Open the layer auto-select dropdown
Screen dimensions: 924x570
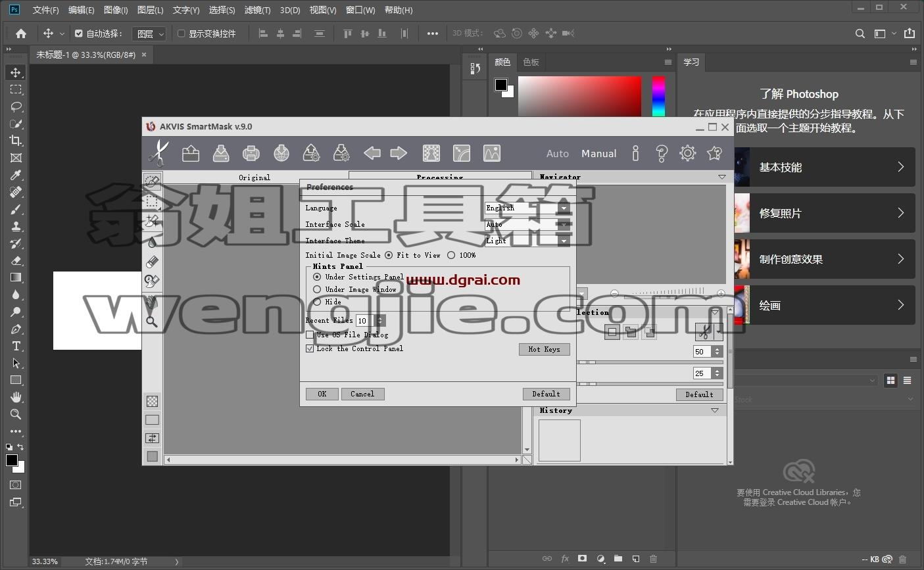(150, 34)
